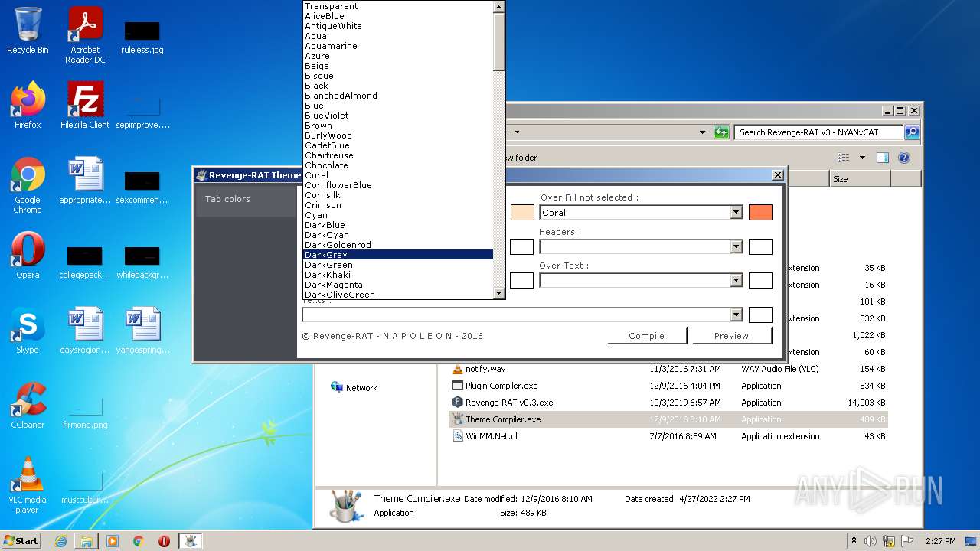
Task: Select DarkMagenta from the color list
Action: pos(398,285)
